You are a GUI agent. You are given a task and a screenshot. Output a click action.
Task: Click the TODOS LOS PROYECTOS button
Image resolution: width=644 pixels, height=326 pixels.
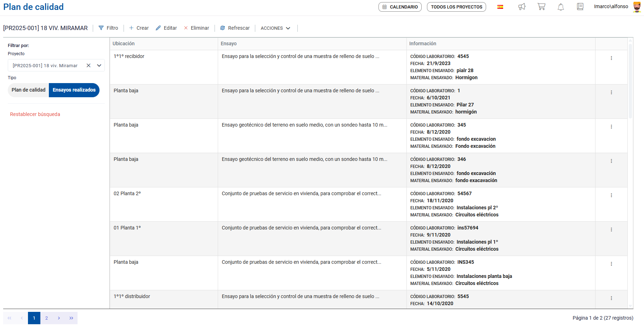pyautogui.click(x=456, y=7)
